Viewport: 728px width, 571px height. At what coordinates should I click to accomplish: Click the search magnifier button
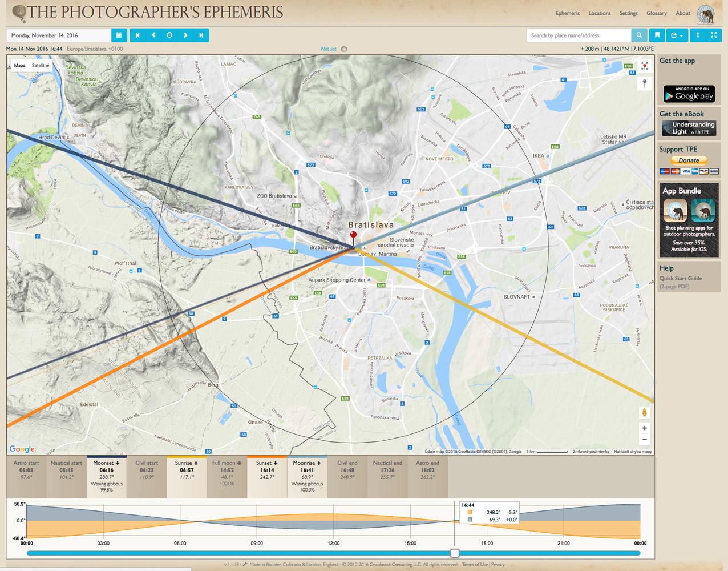[639, 35]
